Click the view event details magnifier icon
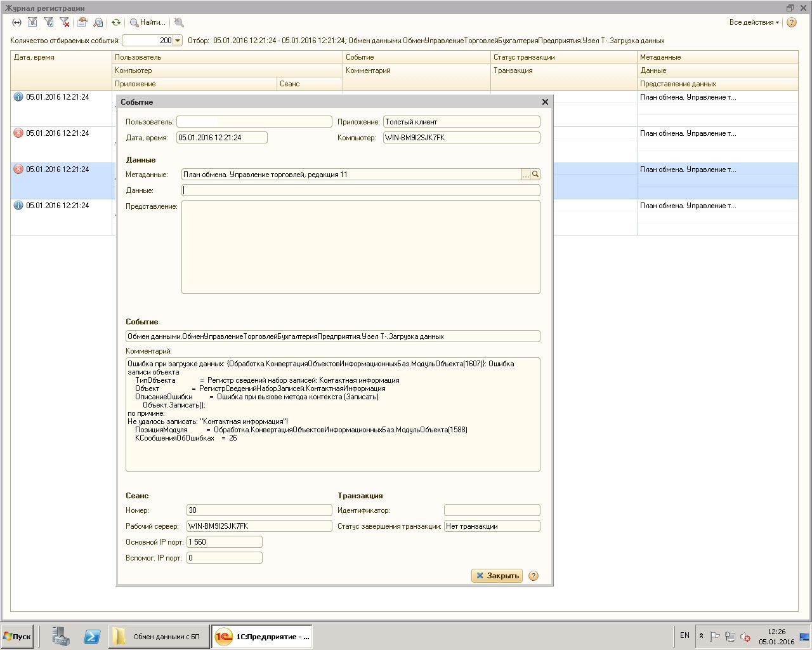Screen dimensions: 812x650 tap(98, 22)
